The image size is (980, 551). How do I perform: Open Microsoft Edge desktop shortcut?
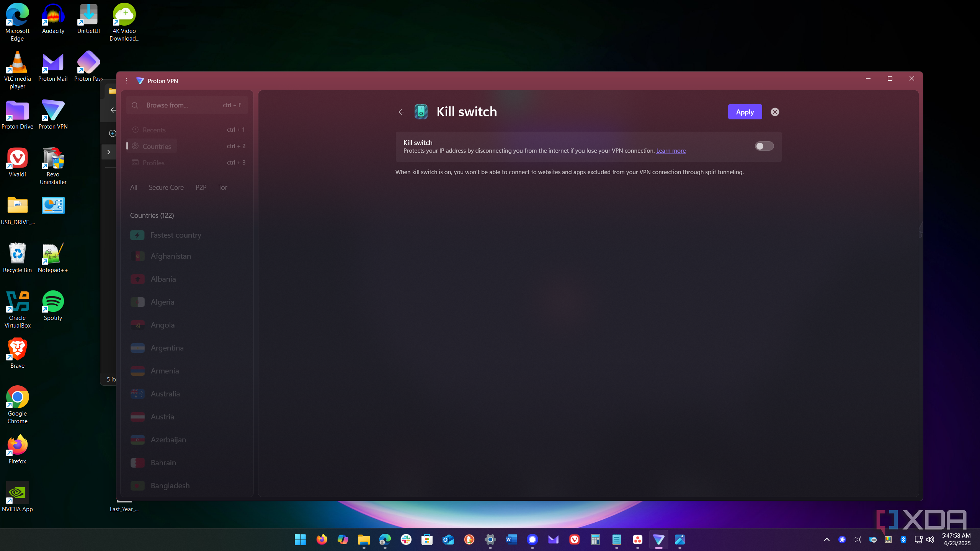point(17,22)
